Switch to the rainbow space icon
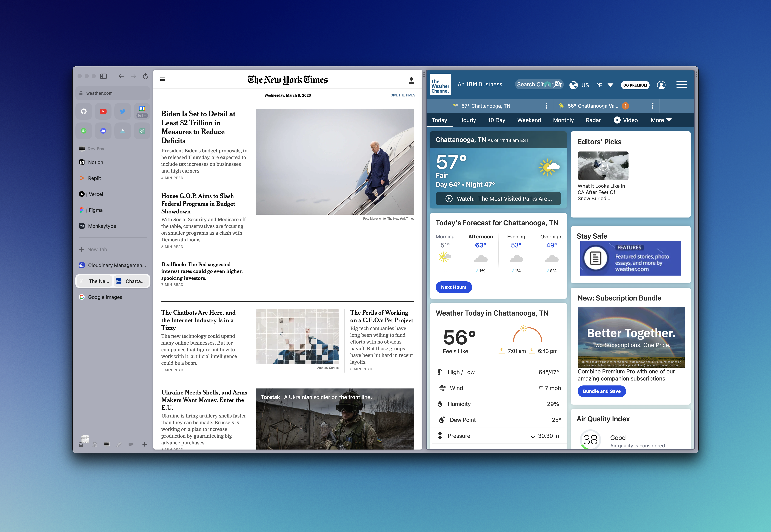This screenshot has height=532, width=771. pyautogui.click(x=119, y=444)
